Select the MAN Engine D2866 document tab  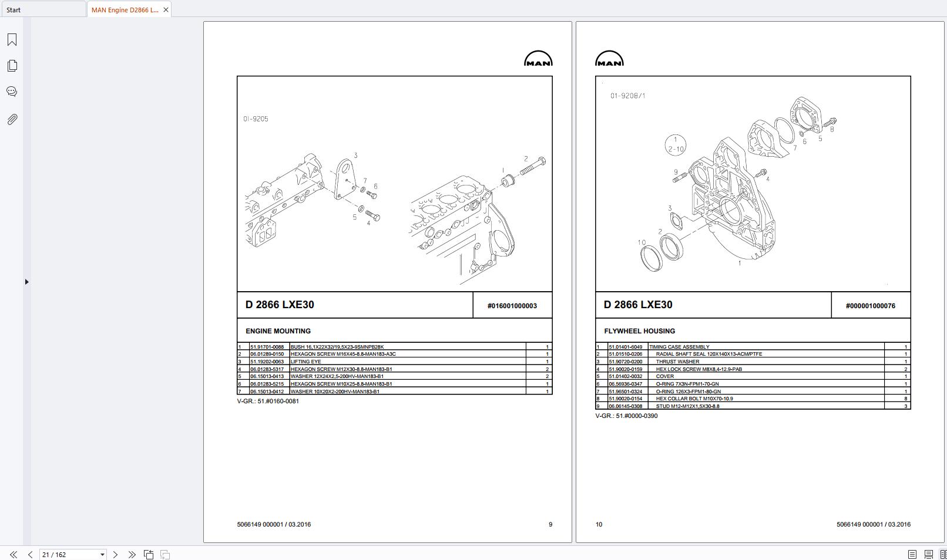tap(125, 10)
